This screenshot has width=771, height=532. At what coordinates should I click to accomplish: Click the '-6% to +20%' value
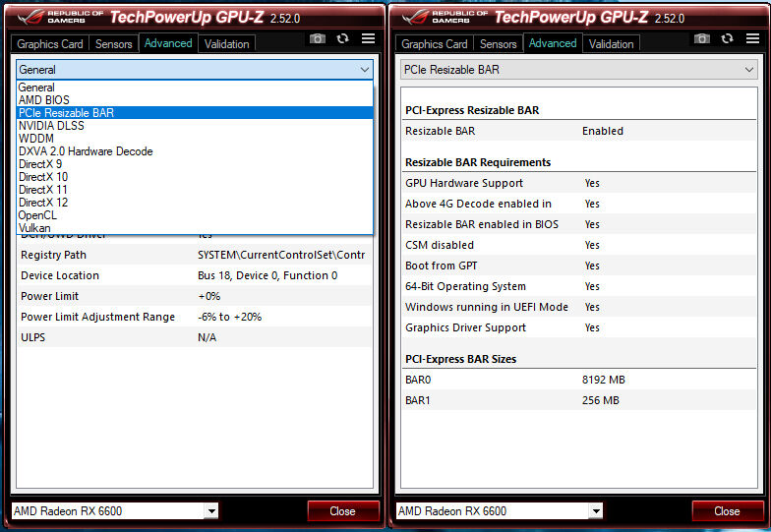[x=230, y=317]
